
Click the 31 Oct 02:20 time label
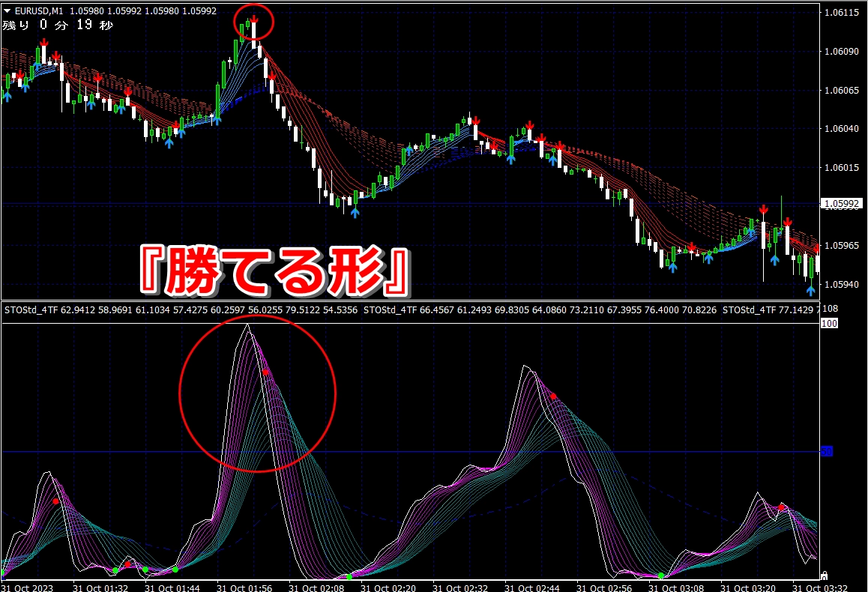pos(388,588)
